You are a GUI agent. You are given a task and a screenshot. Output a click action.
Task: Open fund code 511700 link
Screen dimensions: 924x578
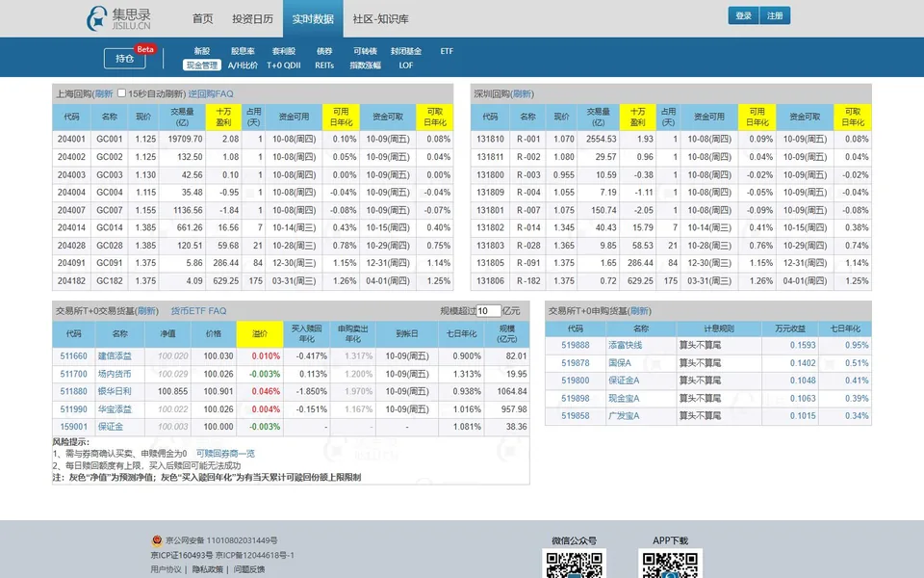point(74,374)
